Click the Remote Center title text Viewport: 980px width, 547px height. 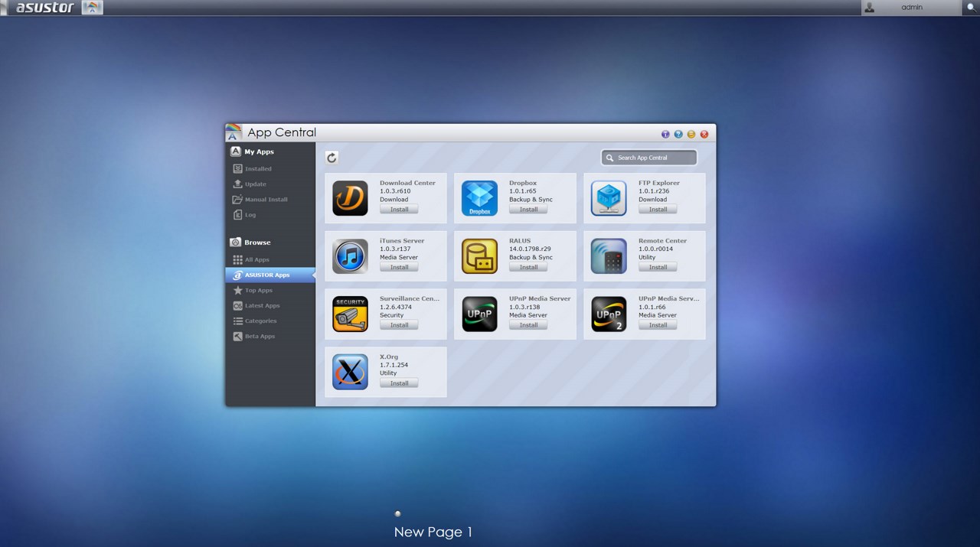coord(662,241)
